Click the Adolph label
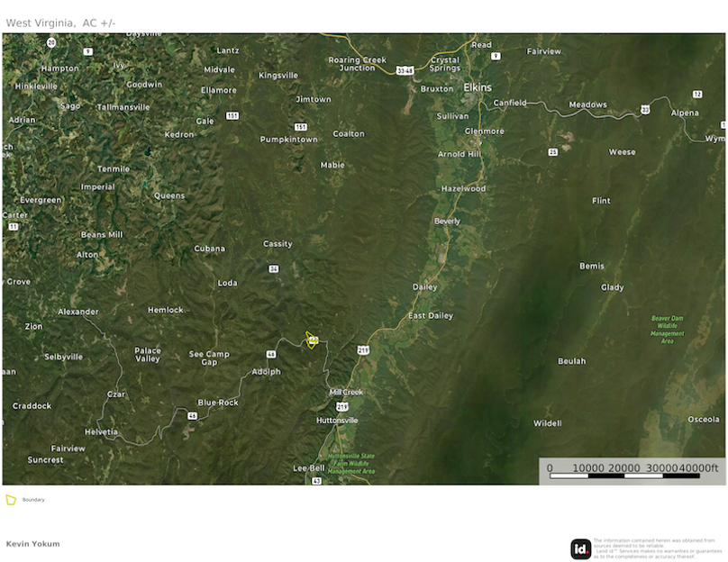The image size is (728, 562). point(266,372)
